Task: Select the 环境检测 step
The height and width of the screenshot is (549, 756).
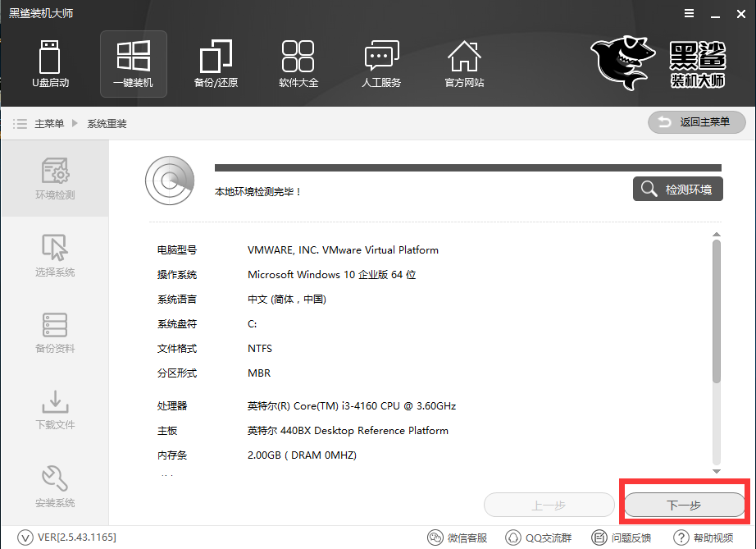Action: click(x=55, y=179)
